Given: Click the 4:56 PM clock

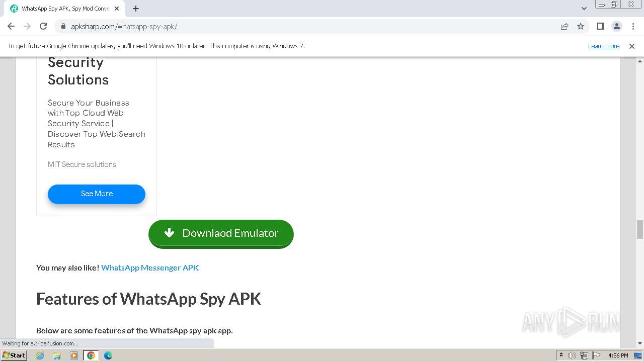Looking at the screenshot, I should click(x=618, y=355).
